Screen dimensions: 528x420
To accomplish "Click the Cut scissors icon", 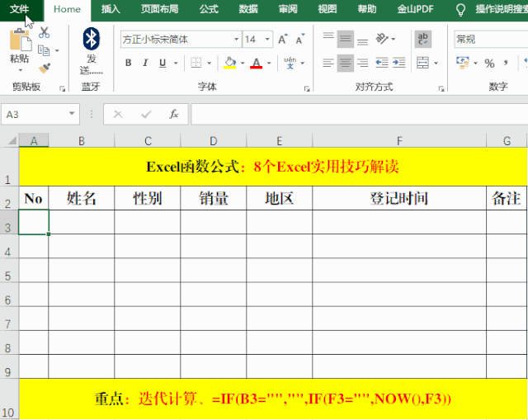I will click(44, 32).
